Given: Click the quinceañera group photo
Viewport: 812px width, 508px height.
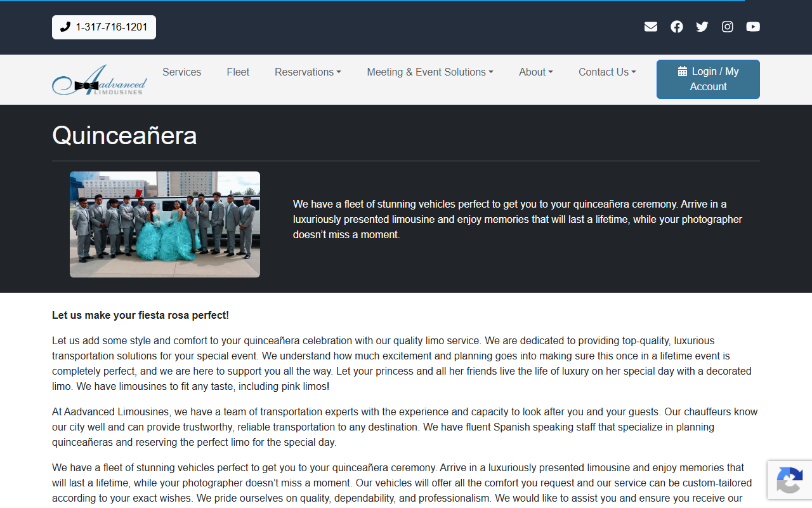Looking at the screenshot, I should pos(165,224).
